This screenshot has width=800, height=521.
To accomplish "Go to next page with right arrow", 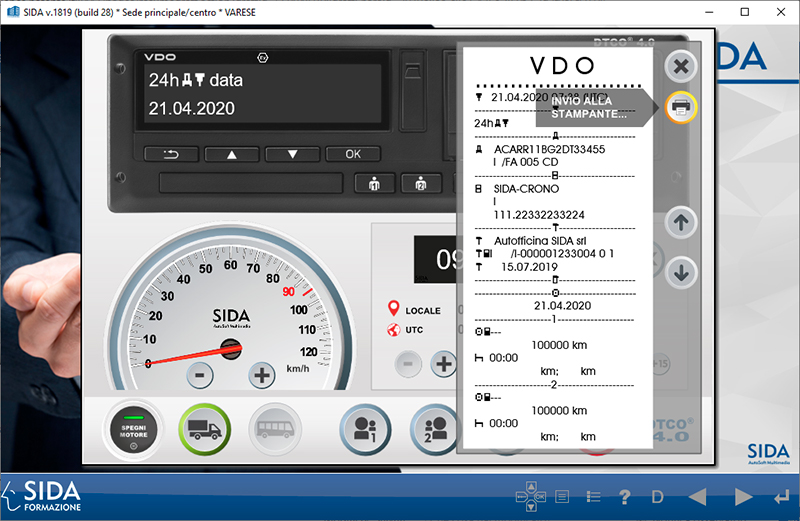I will 743,497.
